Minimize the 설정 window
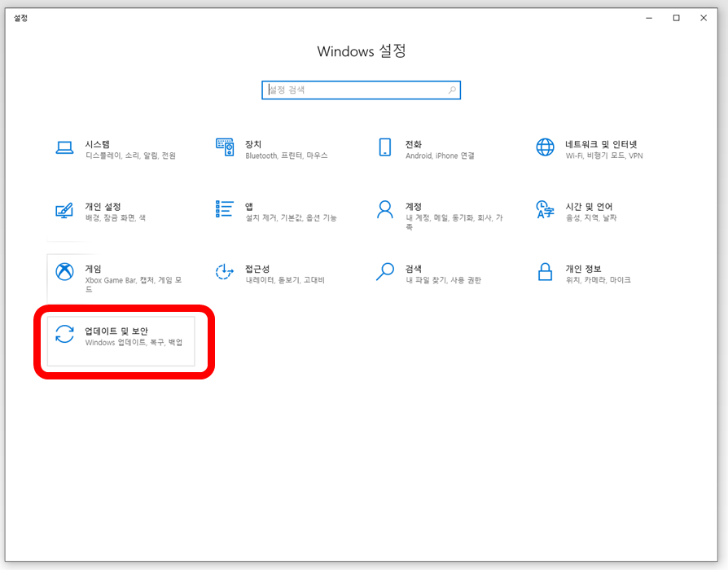This screenshot has height=570, width=728. pyautogui.click(x=649, y=18)
